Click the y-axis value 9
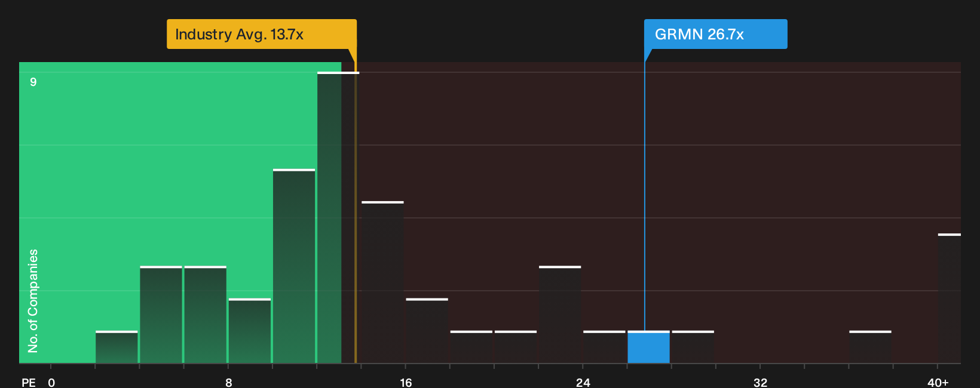980x388 pixels. pos(33,82)
